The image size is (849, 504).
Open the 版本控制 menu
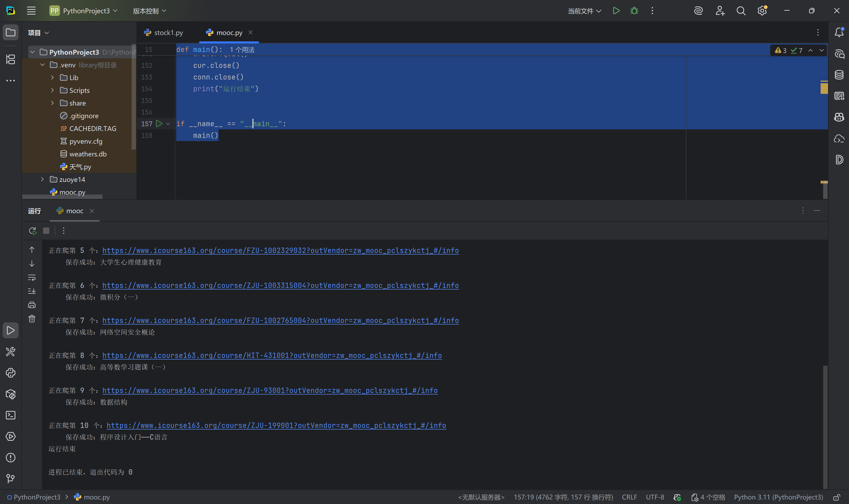click(149, 11)
